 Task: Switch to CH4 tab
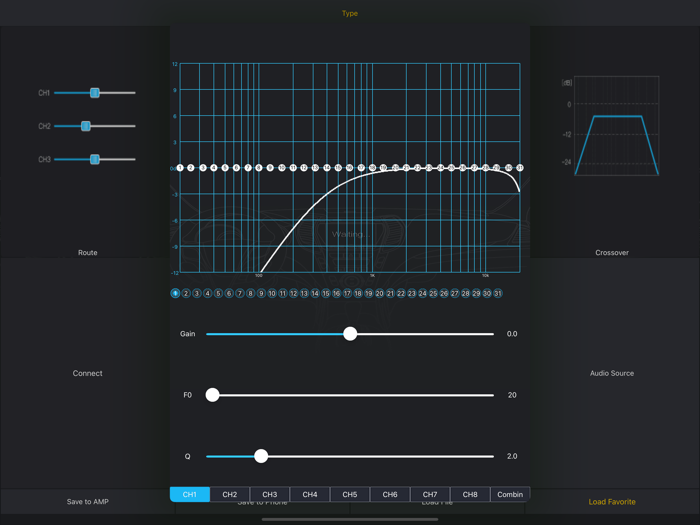310,494
